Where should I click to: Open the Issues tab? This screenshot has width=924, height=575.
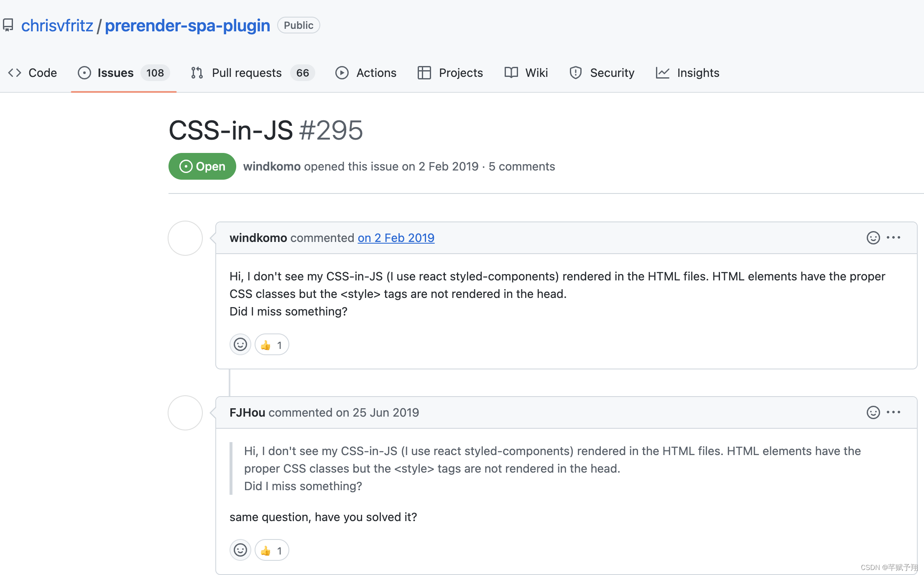coord(123,73)
